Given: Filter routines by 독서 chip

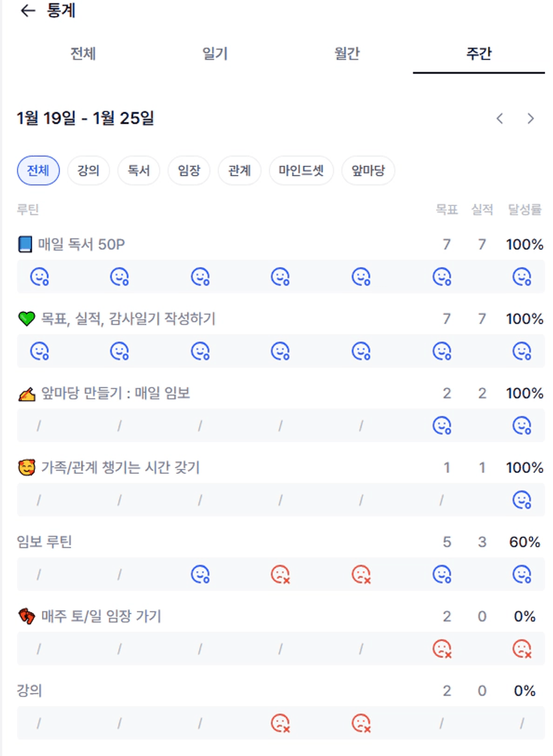Looking at the screenshot, I should click(x=138, y=171).
